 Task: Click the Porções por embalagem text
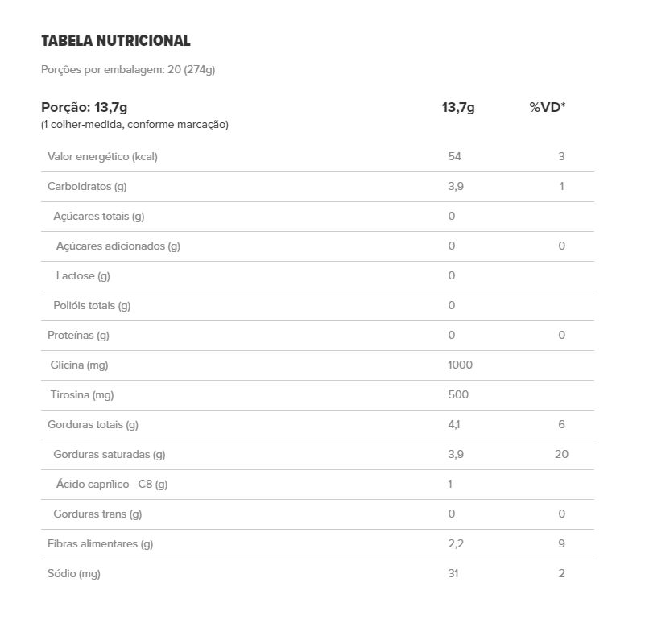click(x=128, y=69)
